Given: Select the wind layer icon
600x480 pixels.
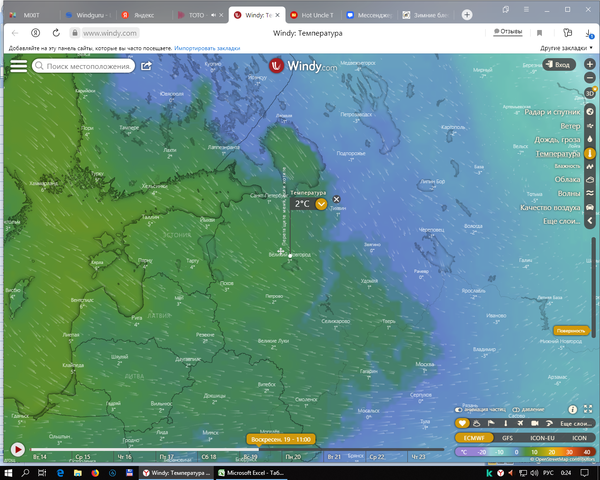Looking at the screenshot, I should point(589,126).
